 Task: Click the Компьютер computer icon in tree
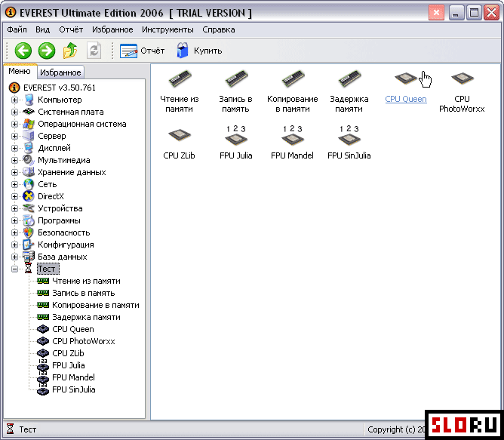[29, 100]
